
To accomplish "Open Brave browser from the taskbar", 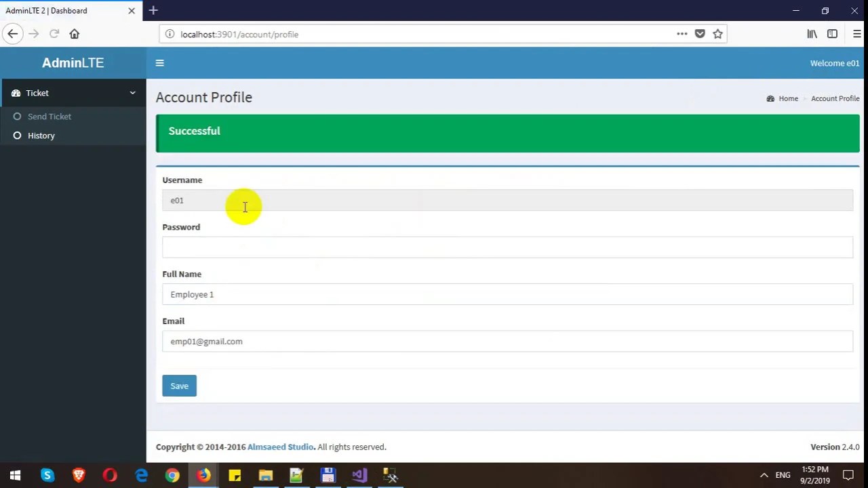I will click(79, 475).
